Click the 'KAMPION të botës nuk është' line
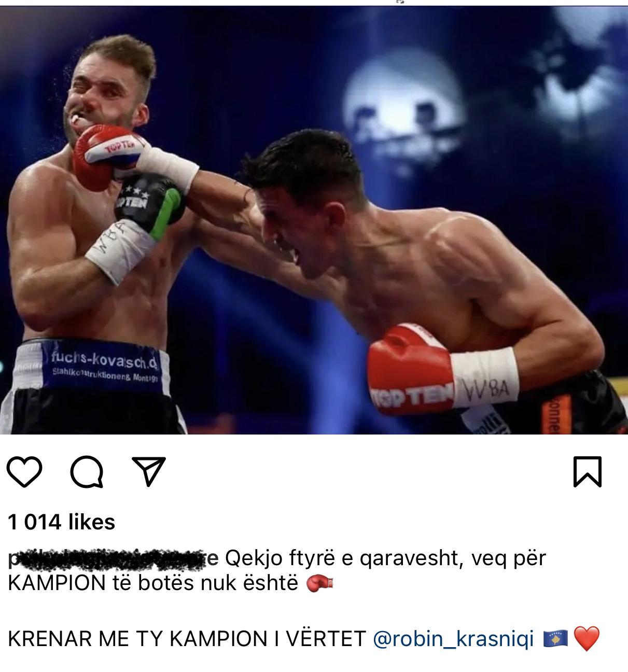This screenshot has height=672, width=628. coord(153,583)
